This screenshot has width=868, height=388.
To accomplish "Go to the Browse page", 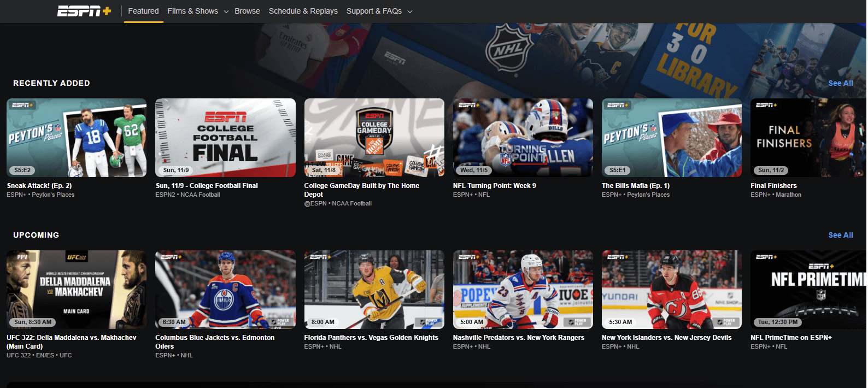I will point(247,11).
